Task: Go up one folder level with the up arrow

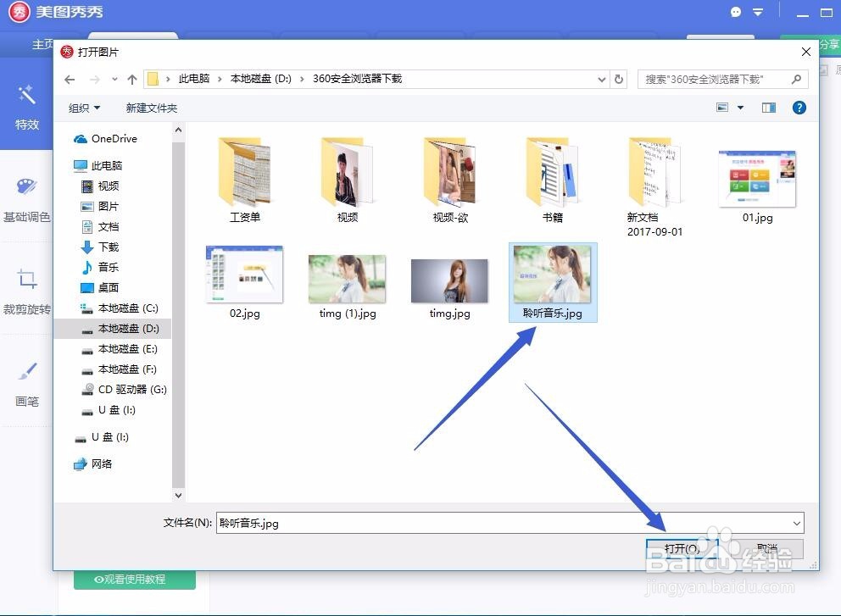Action: [x=131, y=79]
